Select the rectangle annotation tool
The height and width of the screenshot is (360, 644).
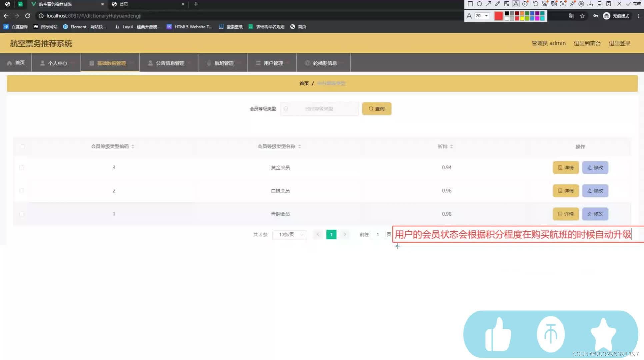click(470, 4)
